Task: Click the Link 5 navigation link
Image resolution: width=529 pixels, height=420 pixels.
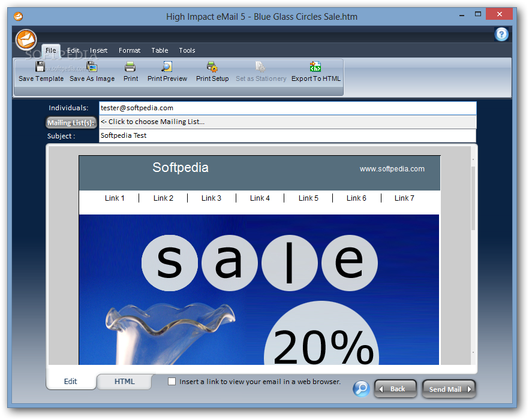Action: [308, 198]
